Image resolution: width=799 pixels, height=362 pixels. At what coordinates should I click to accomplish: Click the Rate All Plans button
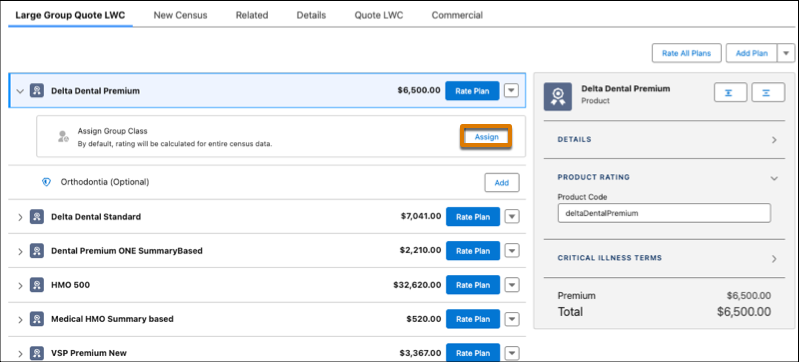(x=686, y=53)
